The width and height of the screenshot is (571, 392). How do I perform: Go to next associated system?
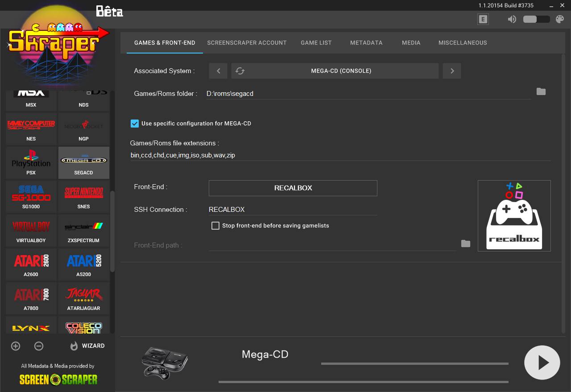coord(452,71)
